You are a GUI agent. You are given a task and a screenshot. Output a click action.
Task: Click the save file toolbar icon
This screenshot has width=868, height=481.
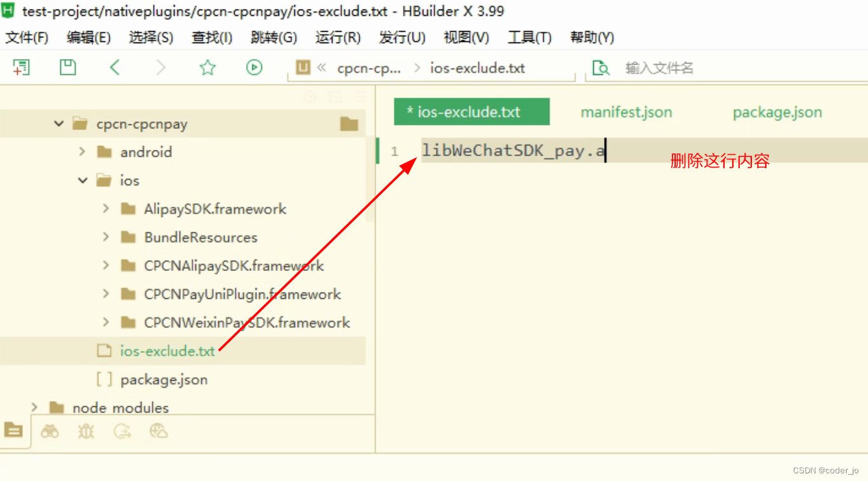tap(68, 67)
